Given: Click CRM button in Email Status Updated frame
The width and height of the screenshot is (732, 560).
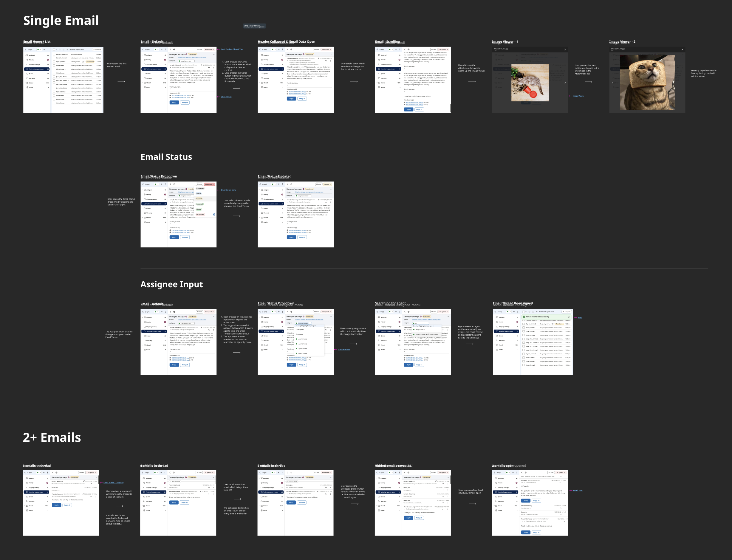Looking at the screenshot, I should 318,184.
